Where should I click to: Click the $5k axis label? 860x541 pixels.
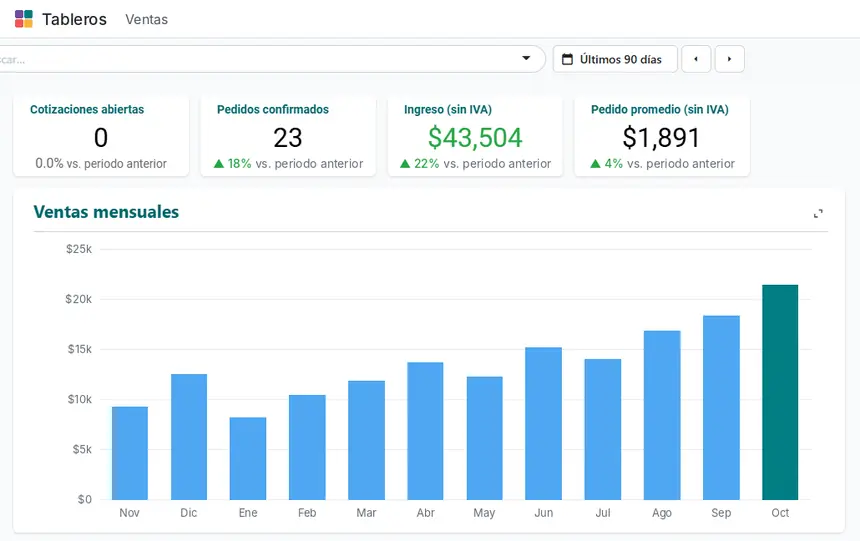point(82,449)
